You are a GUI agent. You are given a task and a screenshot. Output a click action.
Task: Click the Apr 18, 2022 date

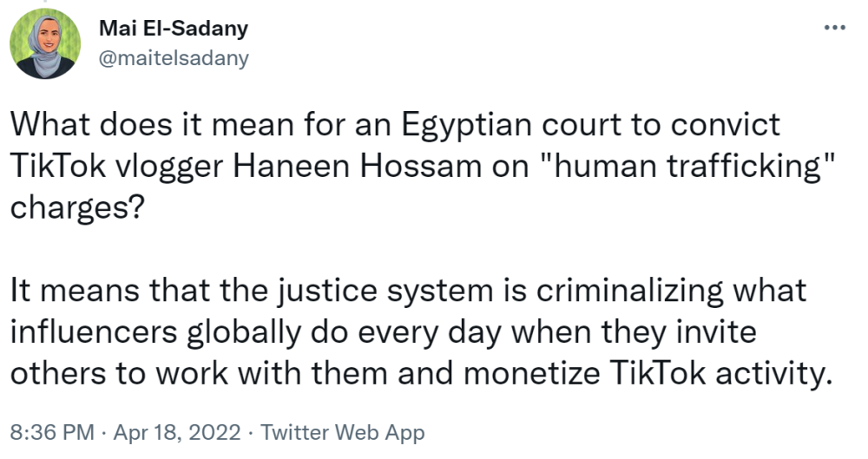pos(177,432)
